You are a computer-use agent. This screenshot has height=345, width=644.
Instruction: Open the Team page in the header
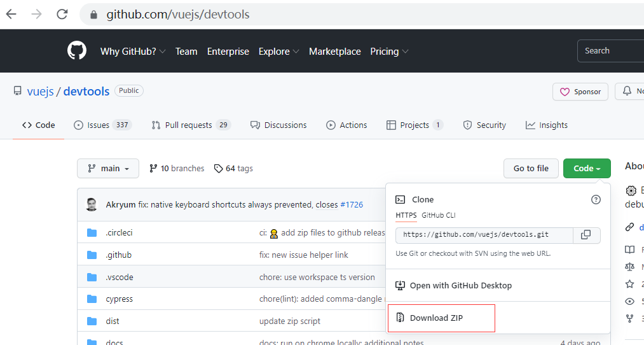pyautogui.click(x=186, y=52)
